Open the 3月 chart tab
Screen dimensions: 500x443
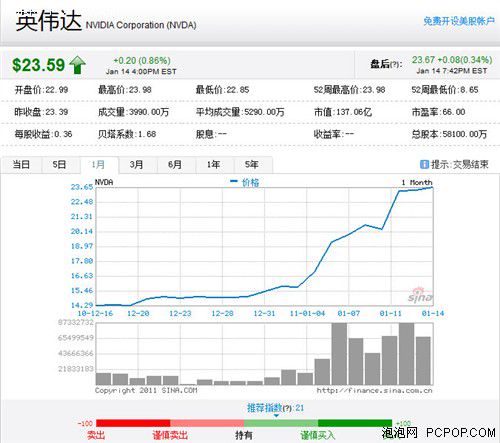click(137, 165)
